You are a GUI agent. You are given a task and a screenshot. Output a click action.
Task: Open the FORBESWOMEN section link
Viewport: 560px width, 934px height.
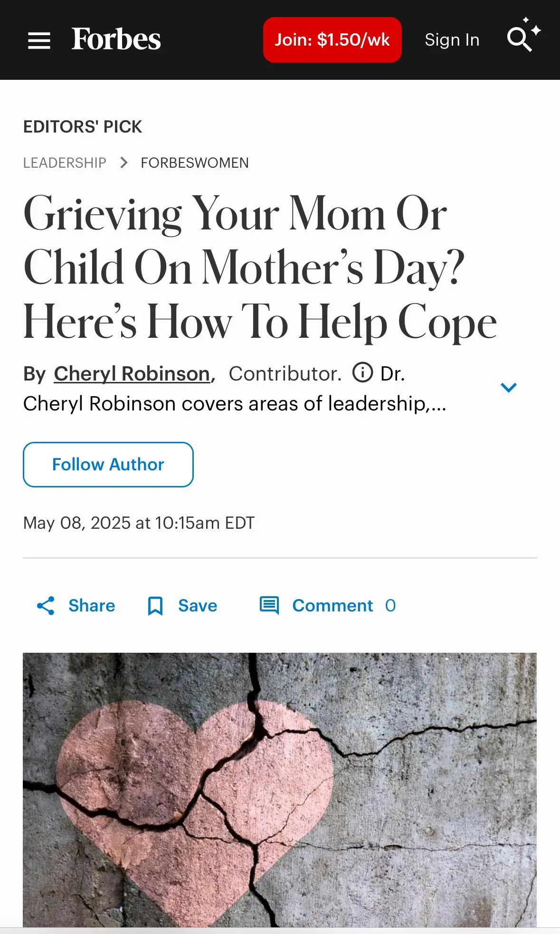tap(195, 163)
